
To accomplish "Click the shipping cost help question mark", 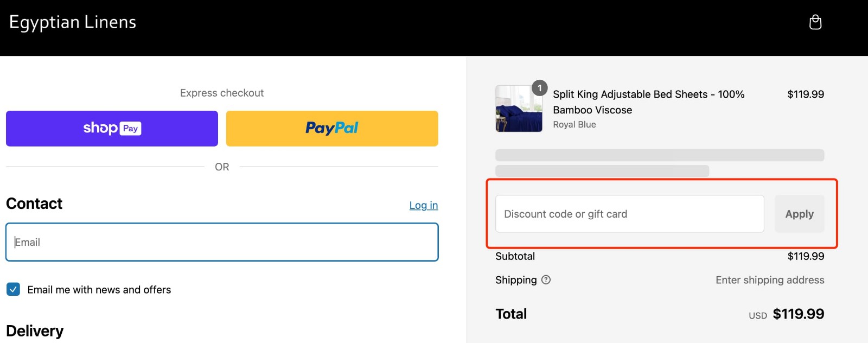I will point(546,280).
